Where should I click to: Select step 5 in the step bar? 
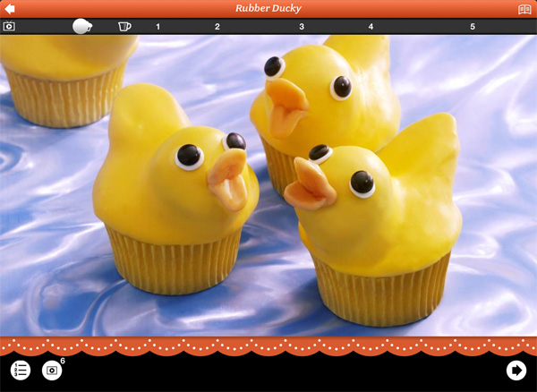pyautogui.click(x=473, y=27)
